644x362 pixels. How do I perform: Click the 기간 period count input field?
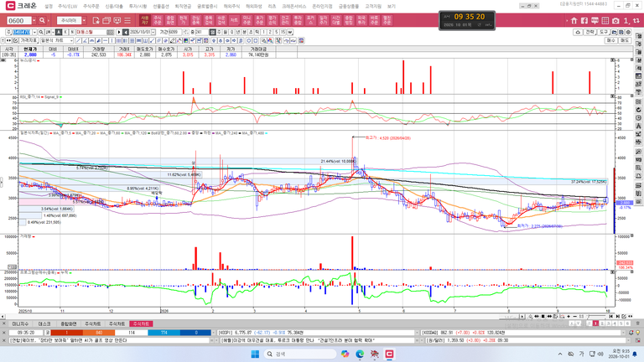[175, 32]
